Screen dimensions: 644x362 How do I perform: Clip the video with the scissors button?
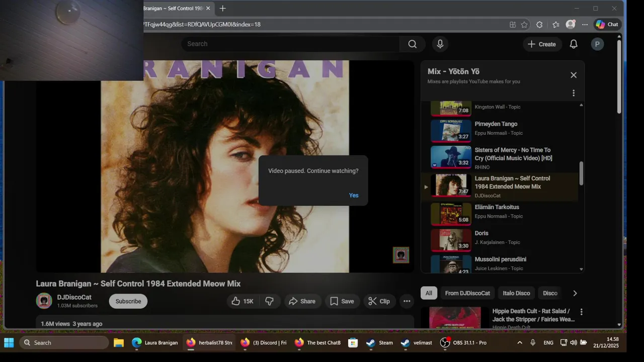click(x=379, y=301)
